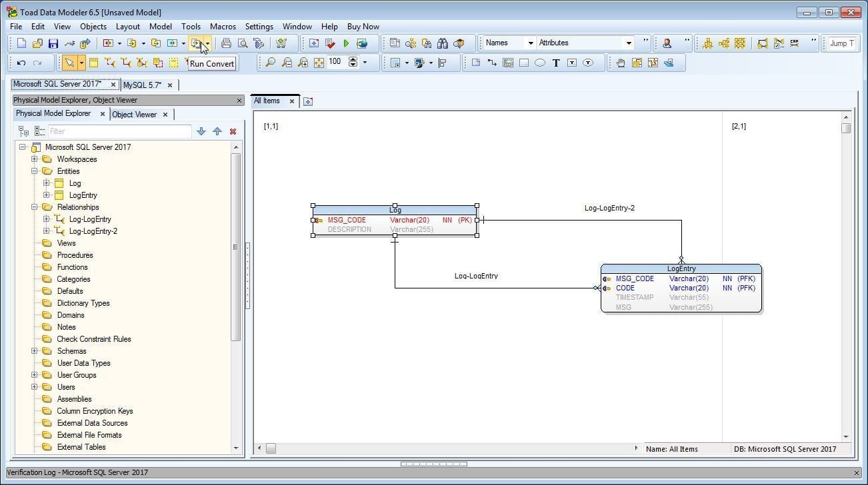Viewport: 868px width, 485px height.
Task: Click the zoom value stepper arrows
Action: (x=353, y=63)
